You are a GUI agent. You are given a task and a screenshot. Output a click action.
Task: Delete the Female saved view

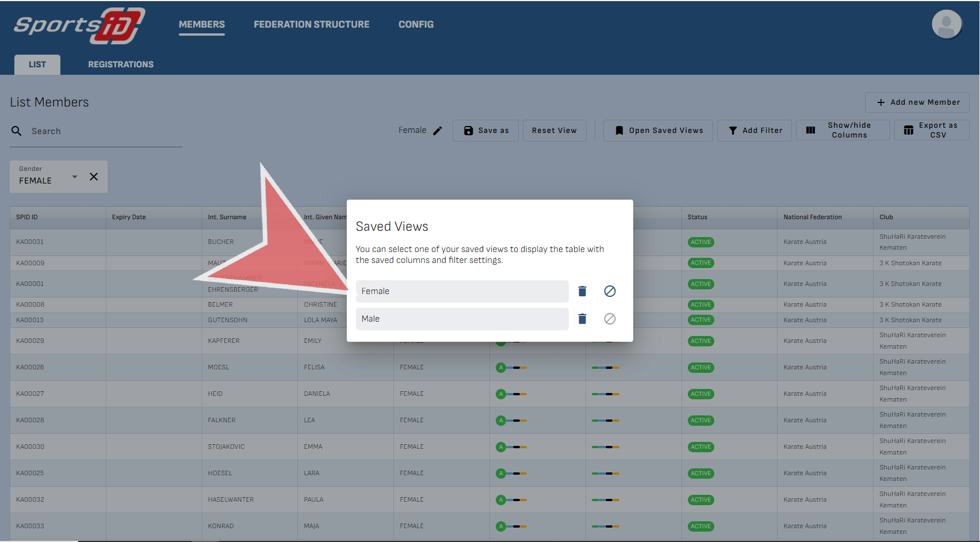click(582, 291)
